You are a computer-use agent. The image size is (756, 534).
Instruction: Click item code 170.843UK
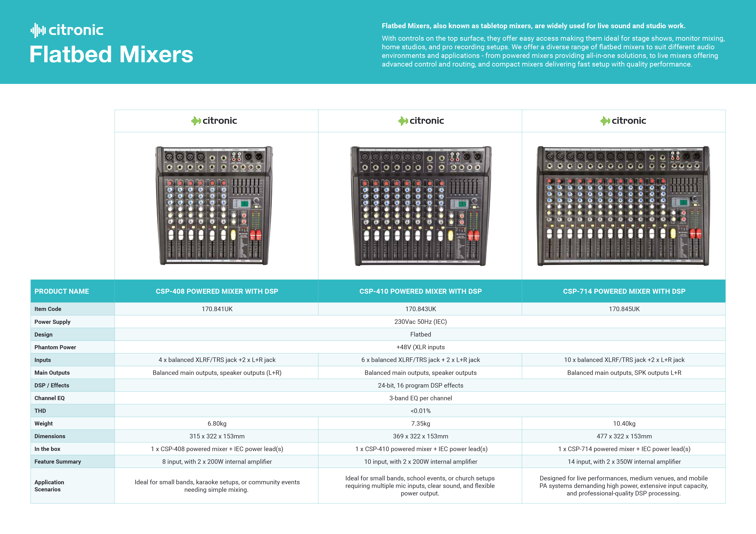[420, 309]
